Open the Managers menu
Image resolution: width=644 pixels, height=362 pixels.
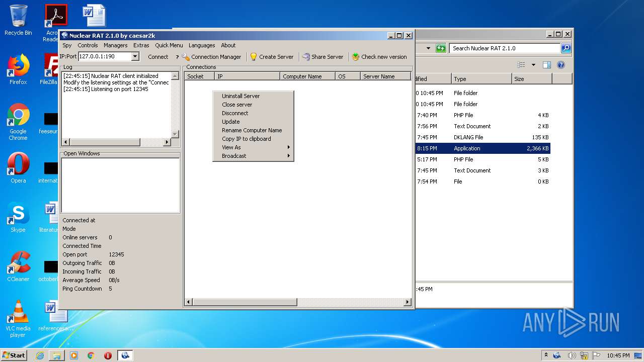tap(115, 45)
